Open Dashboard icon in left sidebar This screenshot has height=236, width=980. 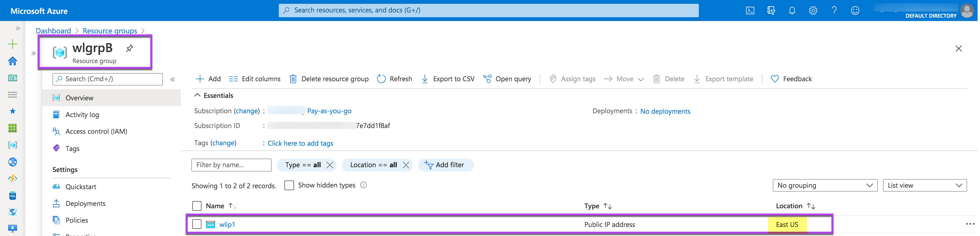click(13, 78)
